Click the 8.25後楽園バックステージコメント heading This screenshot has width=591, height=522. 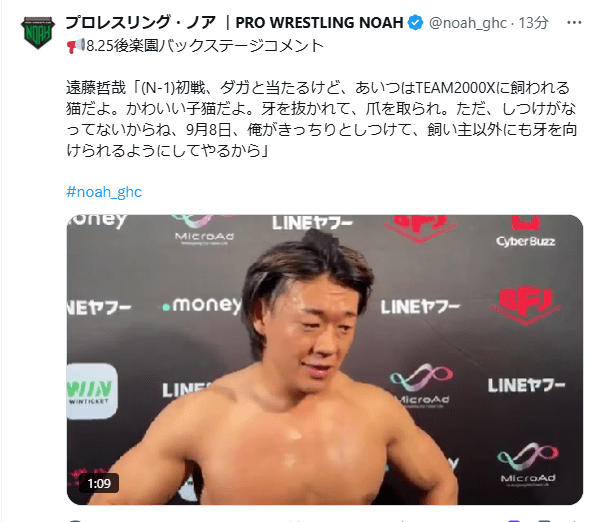(205, 46)
